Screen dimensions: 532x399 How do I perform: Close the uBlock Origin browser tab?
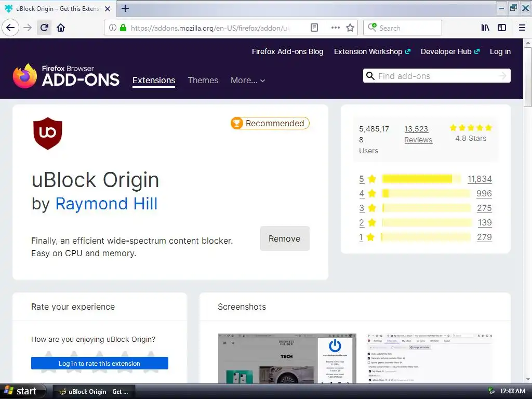tap(108, 9)
